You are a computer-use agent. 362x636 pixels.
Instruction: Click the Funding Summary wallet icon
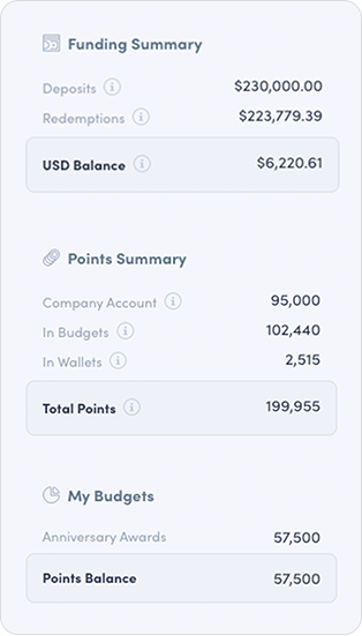52,43
